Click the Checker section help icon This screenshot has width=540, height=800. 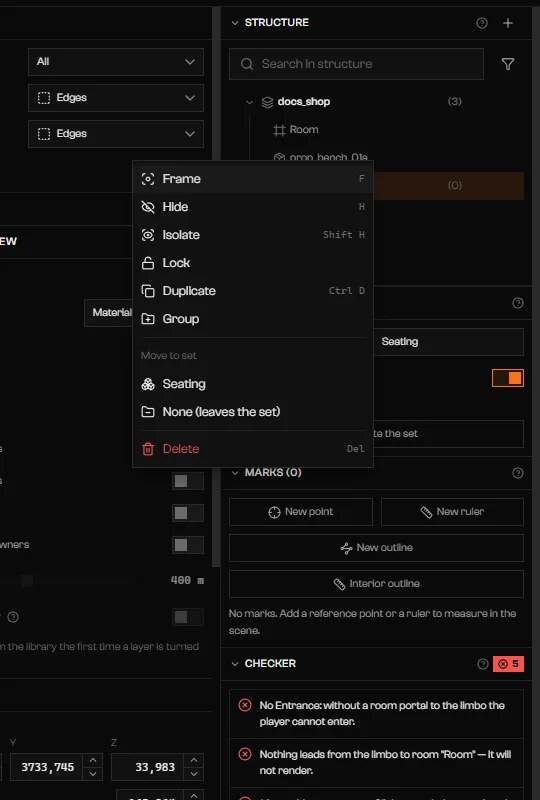[x=482, y=664]
